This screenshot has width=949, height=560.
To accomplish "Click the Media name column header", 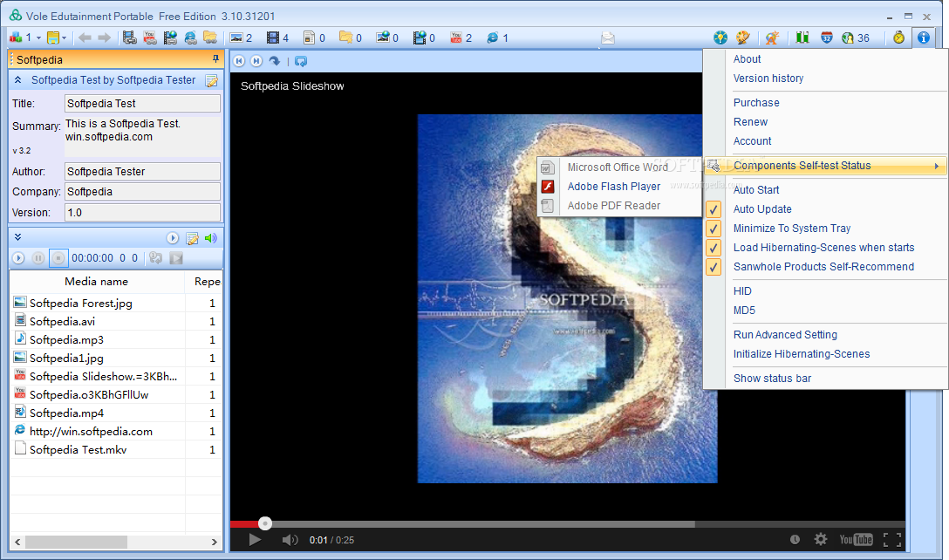I will (97, 282).
